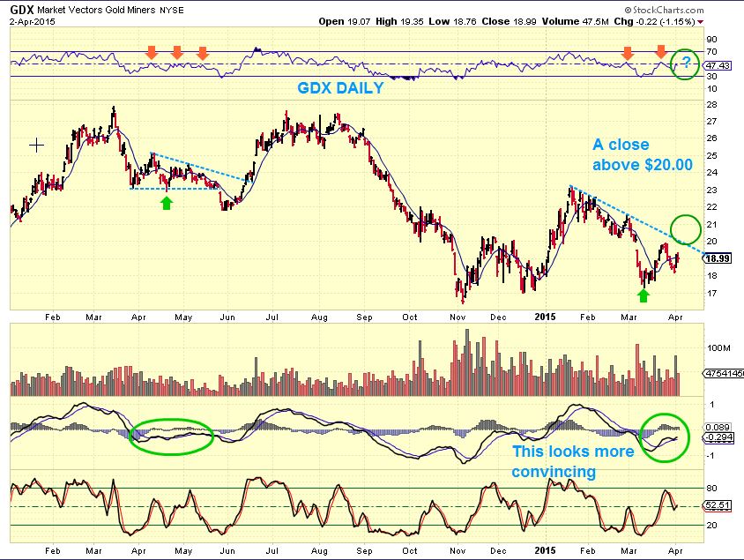The image size is (744, 560).
Task: Click the NYSE exchange label
Action: [171, 10]
